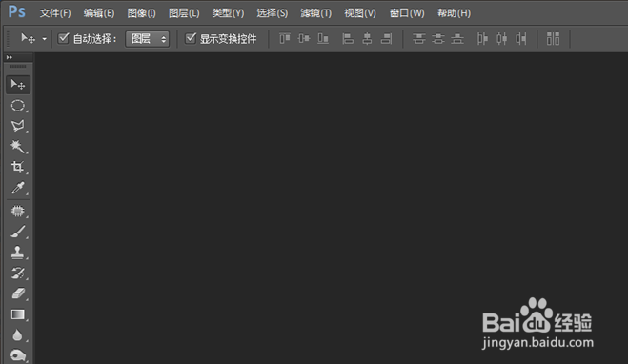628x364 pixels.
Task: Click the Align Left Edges icon
Action: click(x=348, y=39)
